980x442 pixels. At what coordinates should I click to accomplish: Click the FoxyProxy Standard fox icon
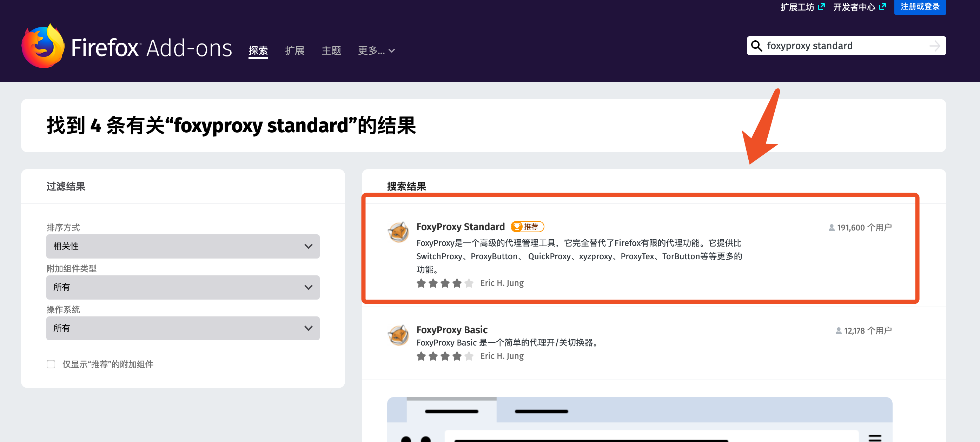pos(399,232)
